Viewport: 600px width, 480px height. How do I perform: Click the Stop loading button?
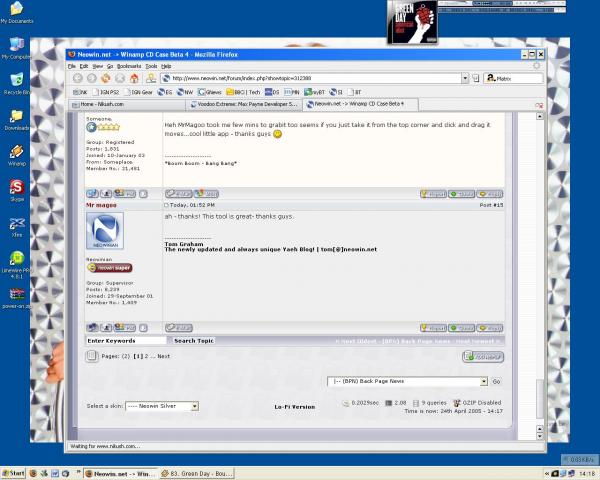point(120,78)
